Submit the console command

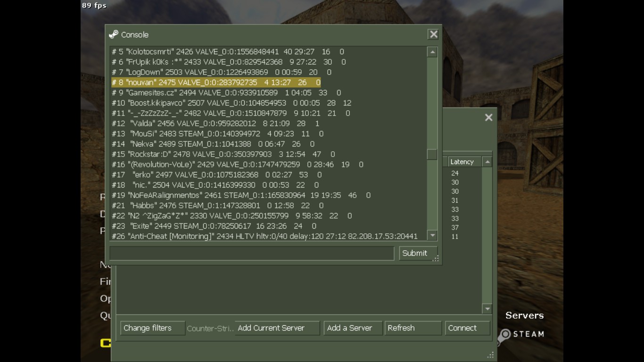(414, 253)
